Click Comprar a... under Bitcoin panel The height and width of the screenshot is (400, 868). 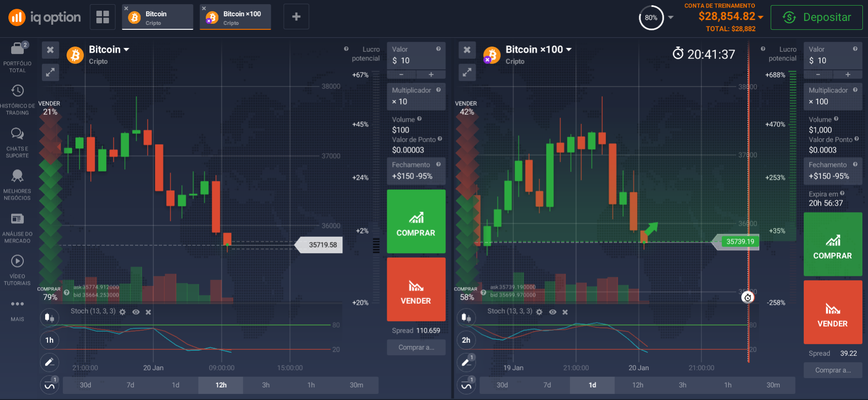(416, 347)
